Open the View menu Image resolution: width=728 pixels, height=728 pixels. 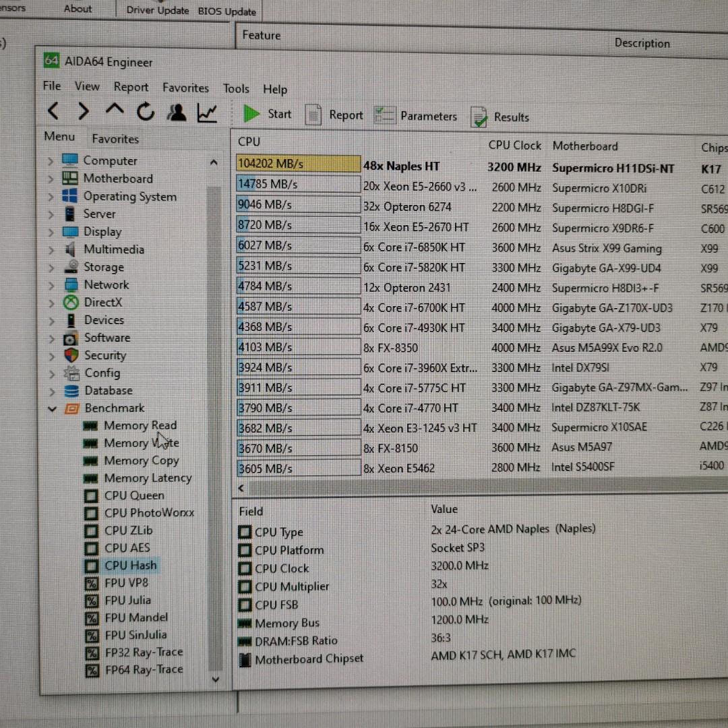point(87,86)
